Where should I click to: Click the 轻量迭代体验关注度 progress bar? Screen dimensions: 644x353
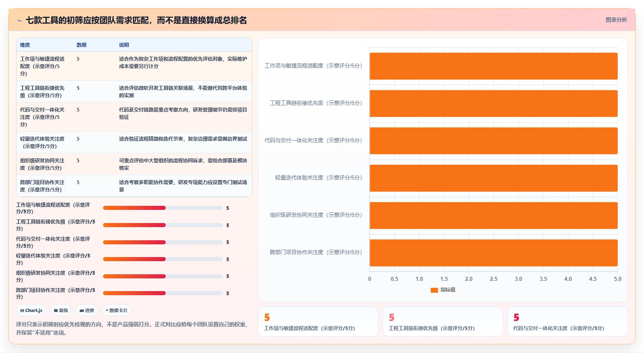point(162,259)
